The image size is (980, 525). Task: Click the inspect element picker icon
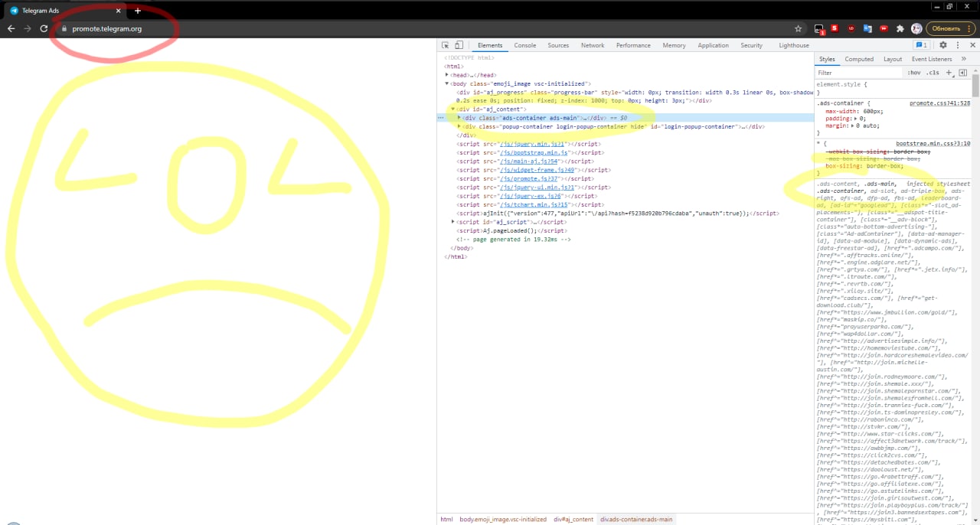(x=446, y=45)
